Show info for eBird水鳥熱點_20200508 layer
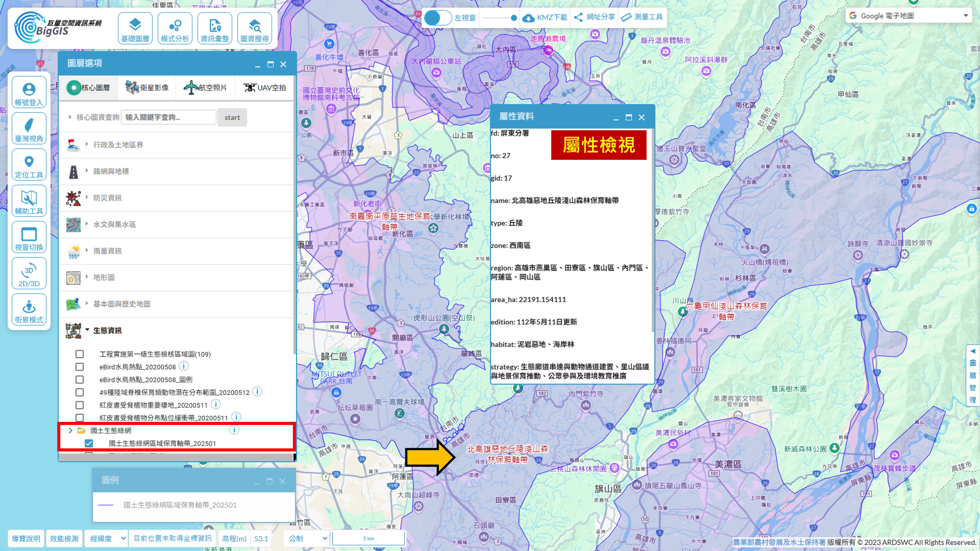The height and width of the screenshot is (551, 980). pos(184,366)
